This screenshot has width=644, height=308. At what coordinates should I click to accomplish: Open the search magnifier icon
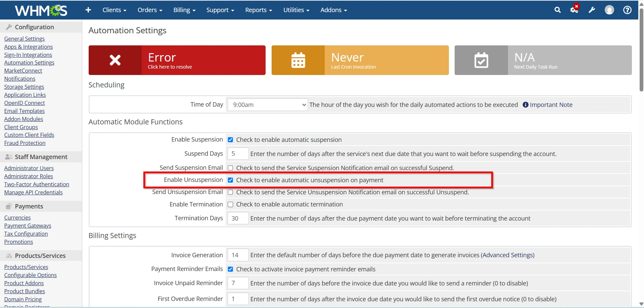(x=558, y=10)
